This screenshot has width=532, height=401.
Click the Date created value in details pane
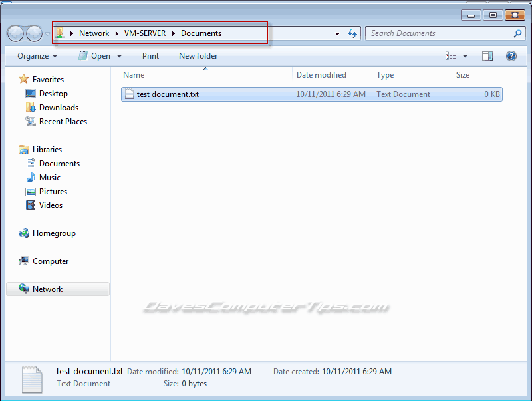(x=356, y=372)
